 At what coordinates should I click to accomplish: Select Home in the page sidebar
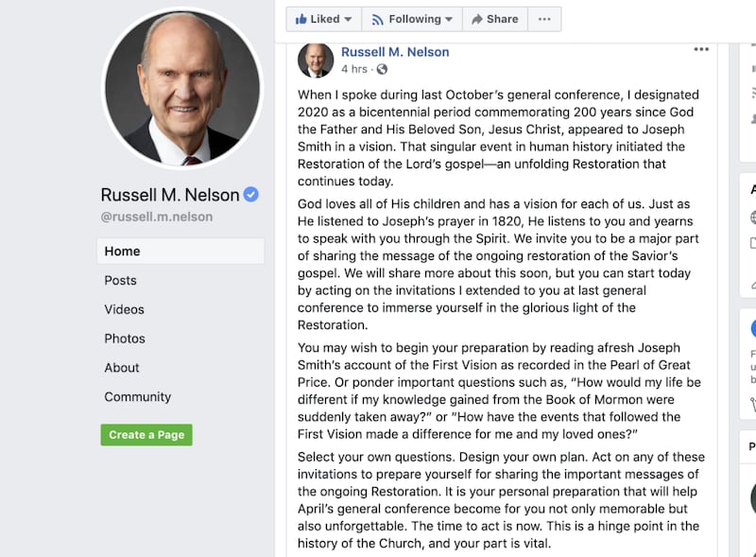(x=123, y=251)
